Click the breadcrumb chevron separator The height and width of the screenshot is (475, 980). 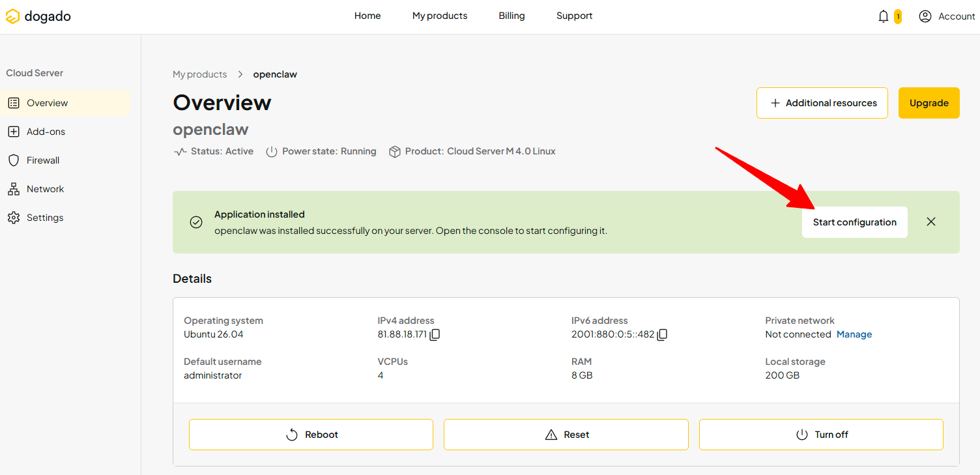click(x=240, y=74)
